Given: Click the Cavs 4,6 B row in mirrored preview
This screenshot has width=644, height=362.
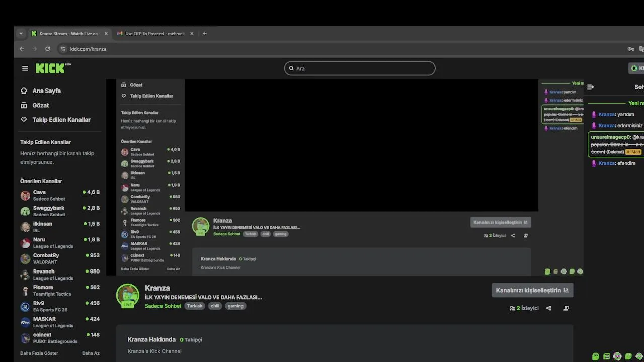Looking at the screenshot, I should 150,151.
